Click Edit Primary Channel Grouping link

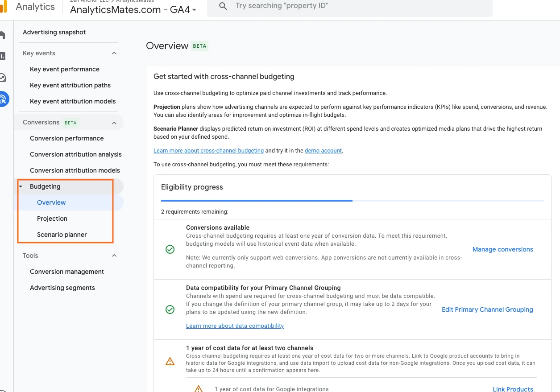point(487,309)
